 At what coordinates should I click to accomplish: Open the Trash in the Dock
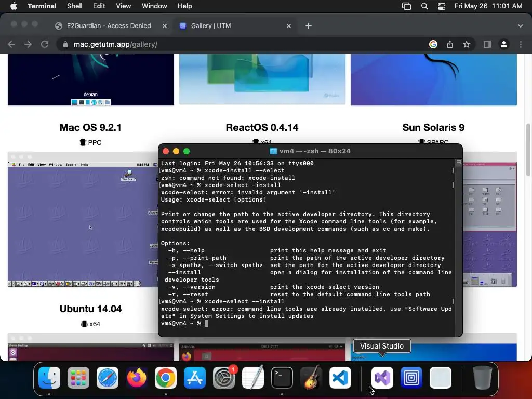(483, 378)
